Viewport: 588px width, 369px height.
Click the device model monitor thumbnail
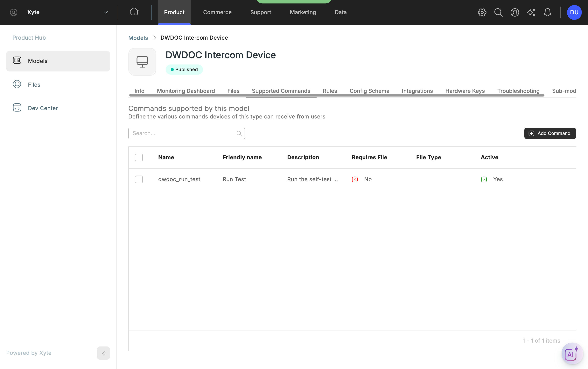tap(142, 62)
